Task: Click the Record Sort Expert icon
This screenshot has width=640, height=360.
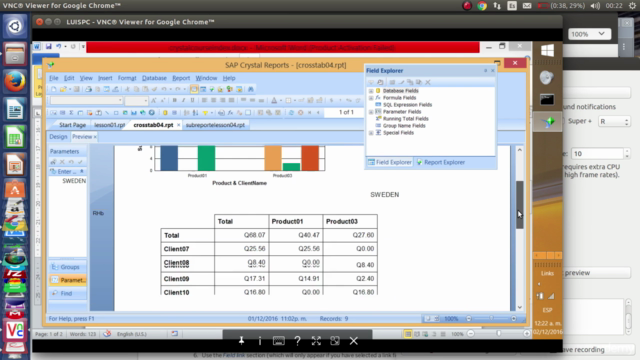Action: tap(196, 113)
